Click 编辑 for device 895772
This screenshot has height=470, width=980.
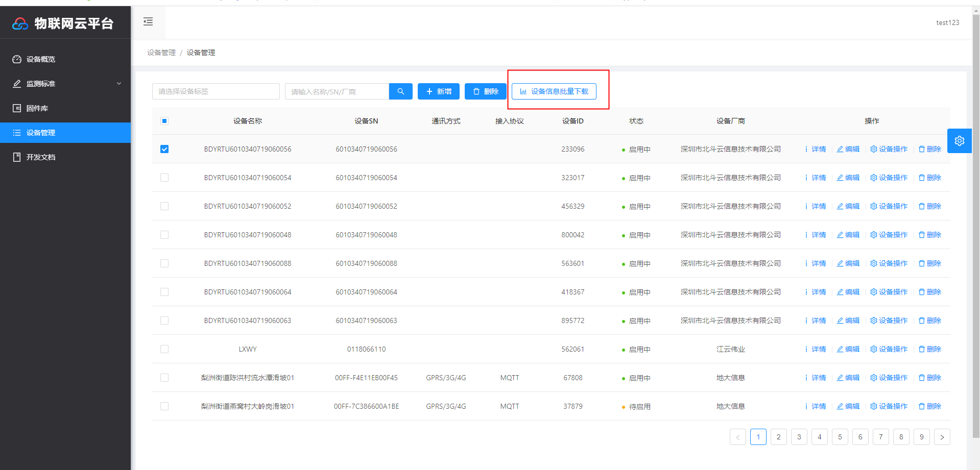[x=848, y=320]
